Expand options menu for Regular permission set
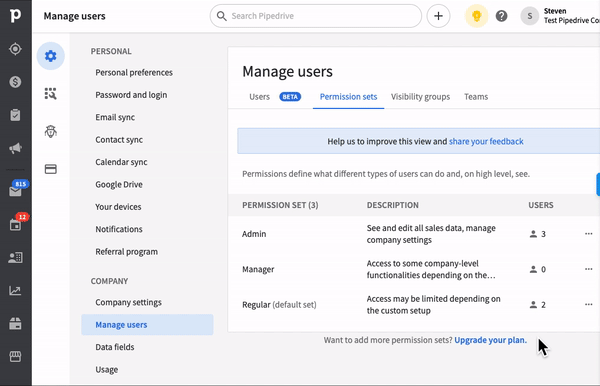The height and width of the screenshot is (386, 600). 589,305
